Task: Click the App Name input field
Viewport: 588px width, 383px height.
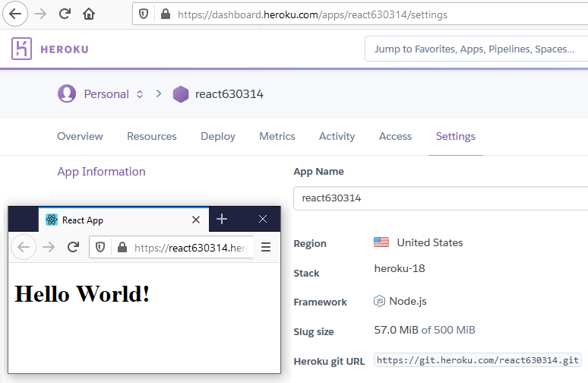Action: pyautogui.click(x=441, y=198)
